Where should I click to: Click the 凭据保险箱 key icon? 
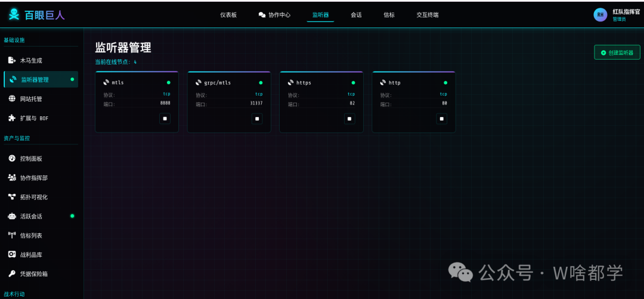coord(12,273)
